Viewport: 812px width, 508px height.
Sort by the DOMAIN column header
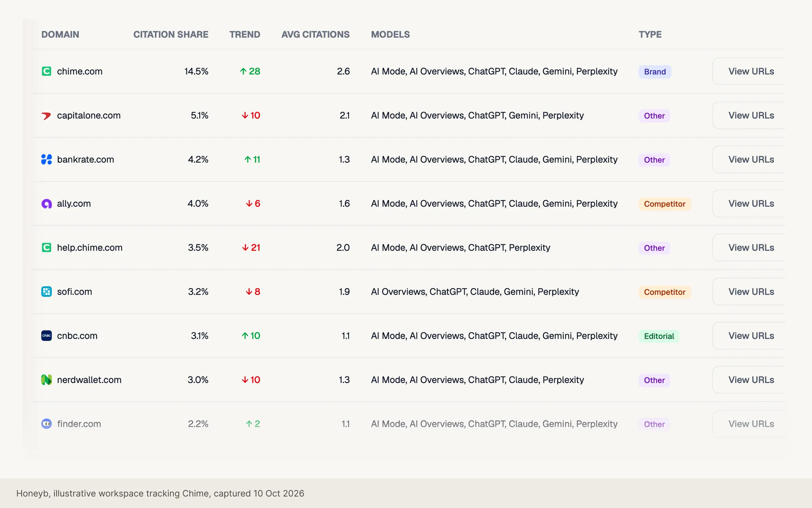(x=60, y=35)
